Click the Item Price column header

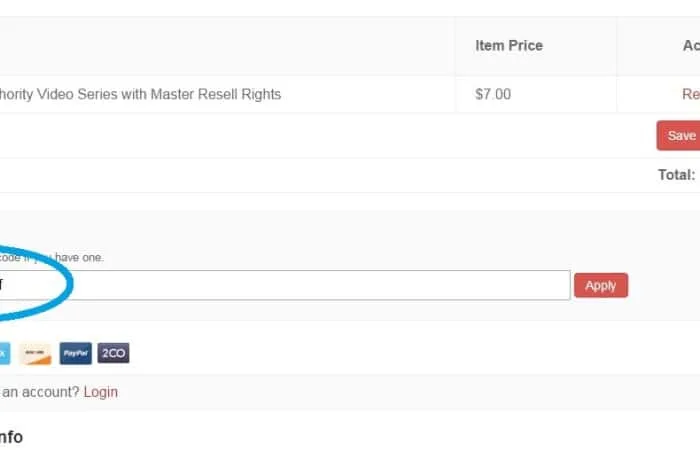coord(509,46)
